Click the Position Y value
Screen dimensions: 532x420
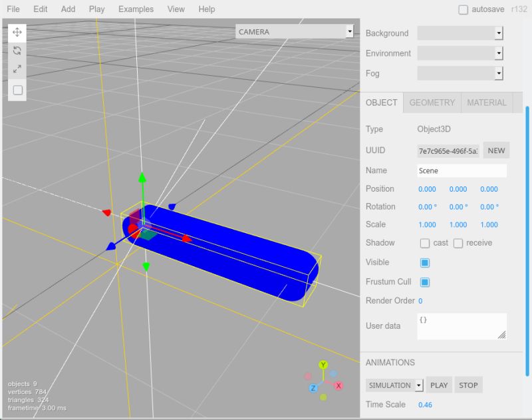click(458, 189)
